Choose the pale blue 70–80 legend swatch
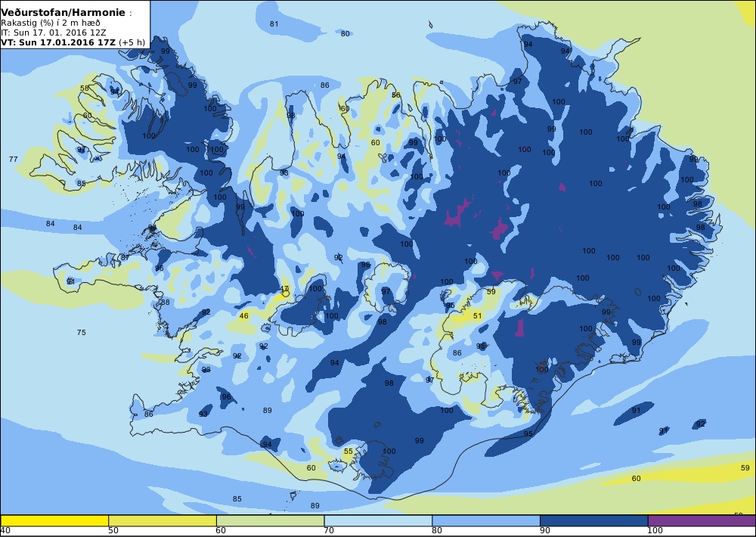Screen dimensions: 756x537 tap(379, 520)
